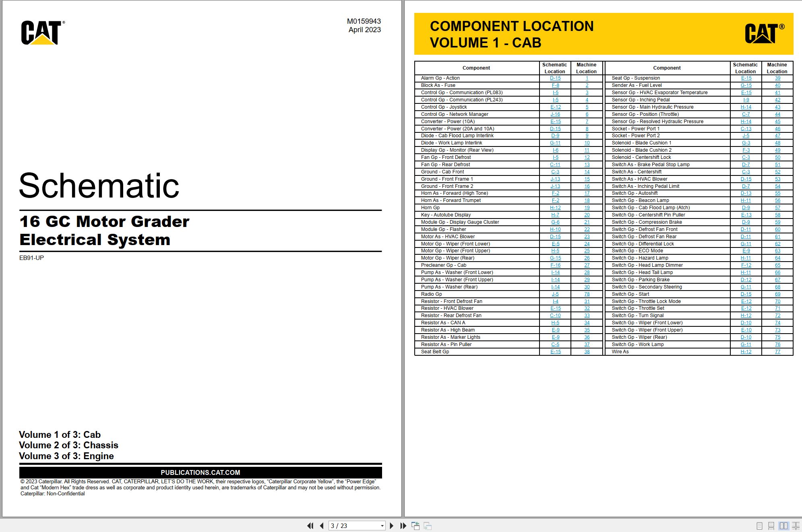Image resolution: width=802 pixels, height=532 pixels.
Task: Click the document number M0159943
Action: pos(364,21)
